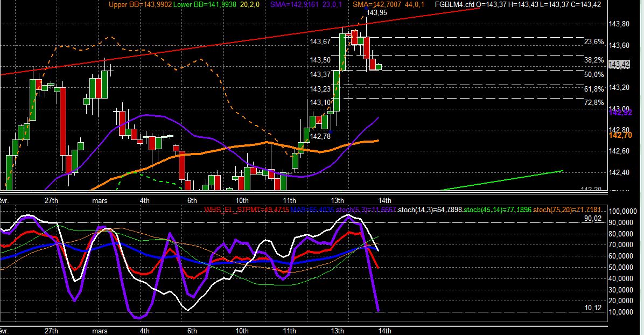644x335 pixels.
Task: Click the '90,02' overbought level label
Action: (x=593, y=219)
